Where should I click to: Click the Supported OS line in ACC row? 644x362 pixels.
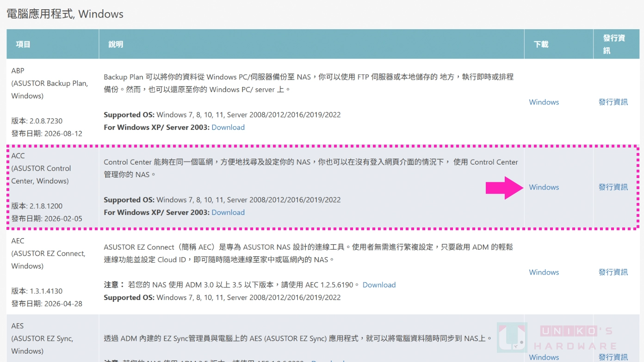pyautogui.click(x=222, y=200)
